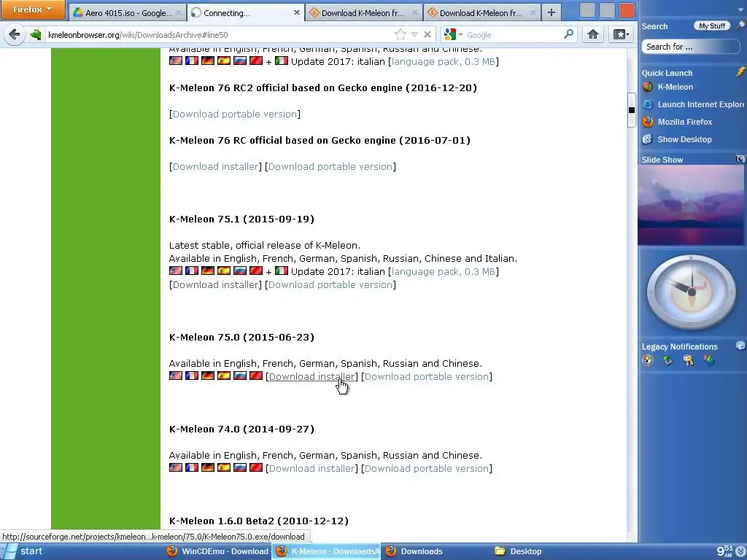Open the address bar history dropdown arrow
The height and width of the screenshot is (560, 747).
point(414,34)
